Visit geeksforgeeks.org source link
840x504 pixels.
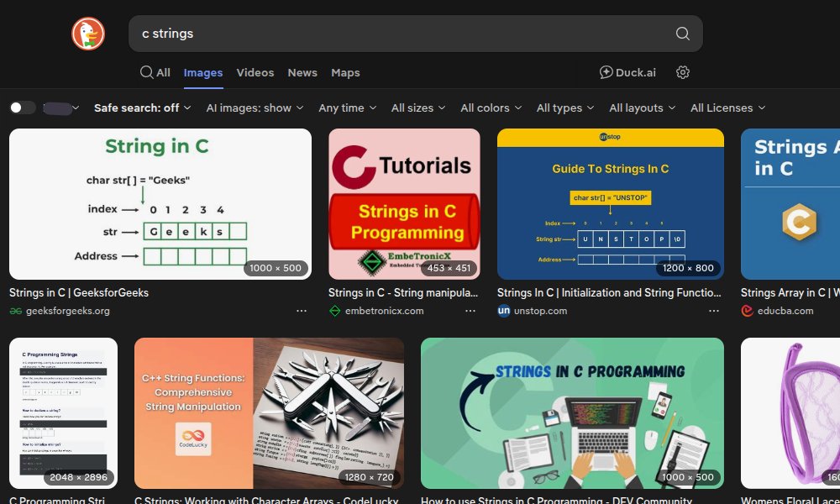[67, 311]
